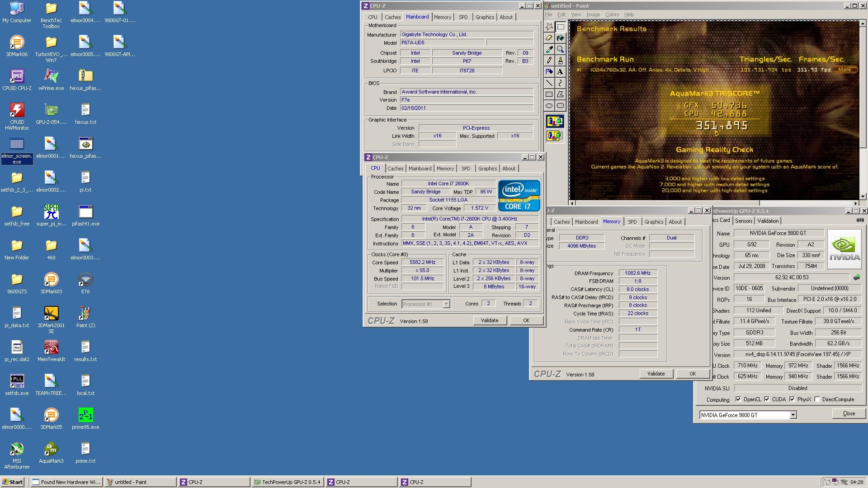Click Paint's vertical scrollbar up arrow

[863, 24]
